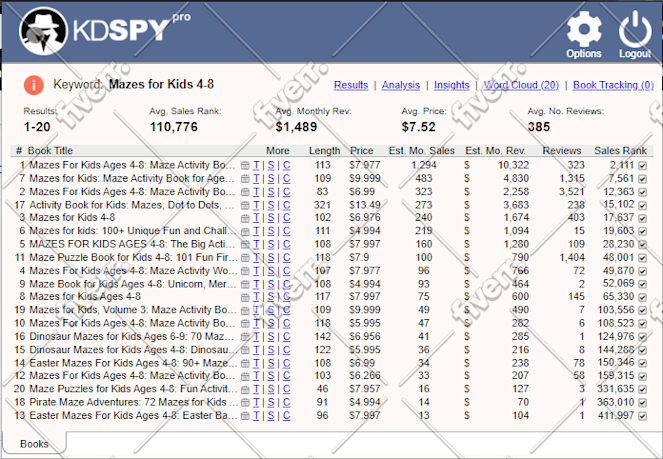The height and width of the screenshot is (459, 663).
Task: Click the keyword text Mazes for Kids 4-8
Action: click(162, 84)
